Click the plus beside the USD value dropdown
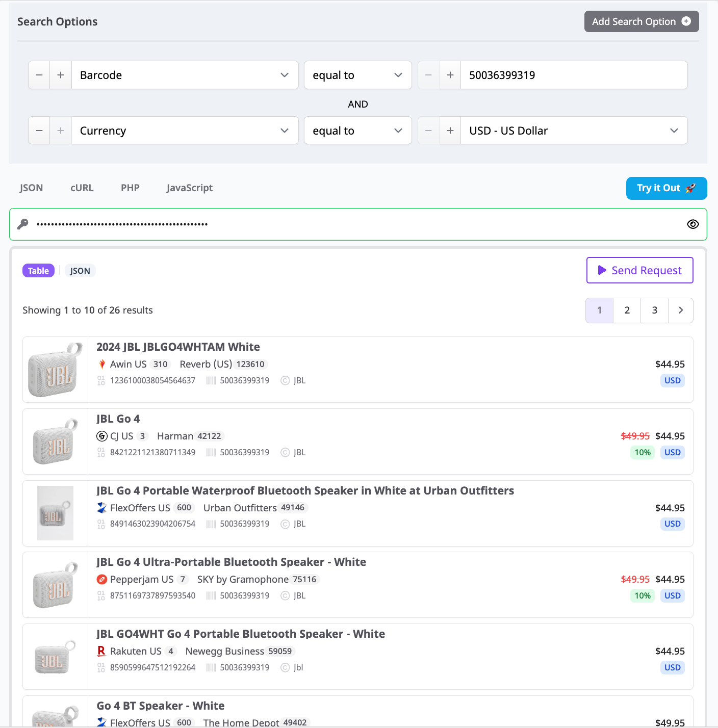 tap(450, 131)
